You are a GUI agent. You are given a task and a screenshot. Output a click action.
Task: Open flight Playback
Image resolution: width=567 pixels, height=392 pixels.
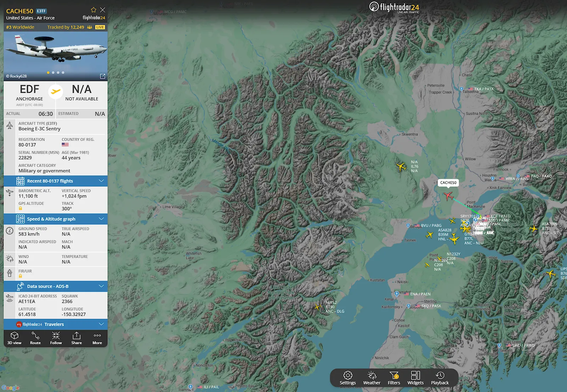(x=440, y=378)
